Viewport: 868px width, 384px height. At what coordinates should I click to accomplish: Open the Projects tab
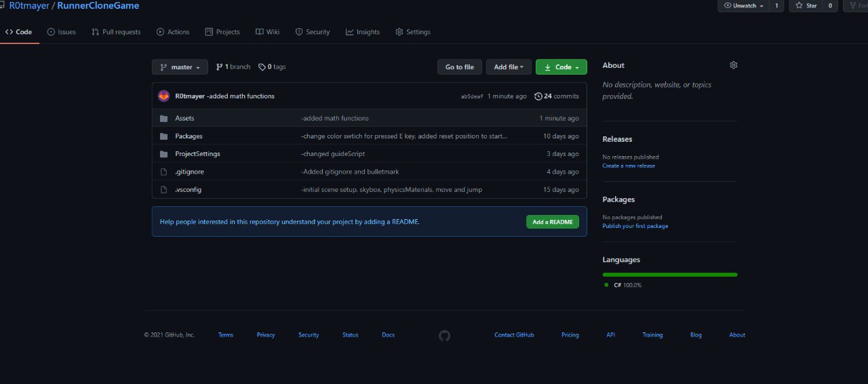pos(222,32)
